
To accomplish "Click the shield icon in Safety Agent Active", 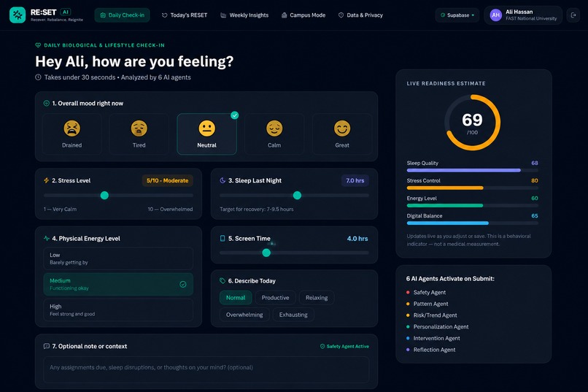I will pos(322,346).
